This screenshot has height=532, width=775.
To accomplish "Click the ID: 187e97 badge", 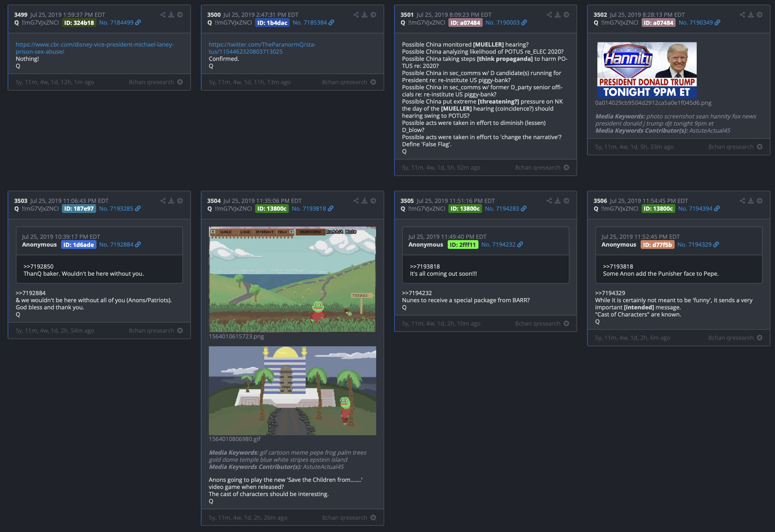I will pos(79,209).
